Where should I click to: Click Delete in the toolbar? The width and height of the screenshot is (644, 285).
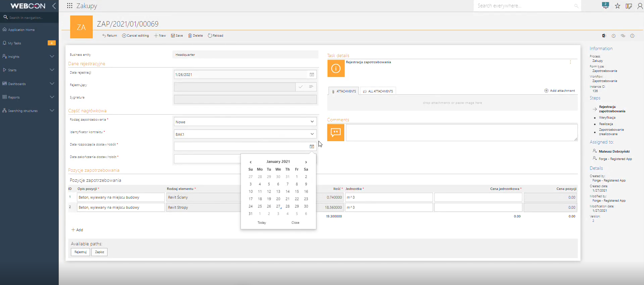pos(196,36)
